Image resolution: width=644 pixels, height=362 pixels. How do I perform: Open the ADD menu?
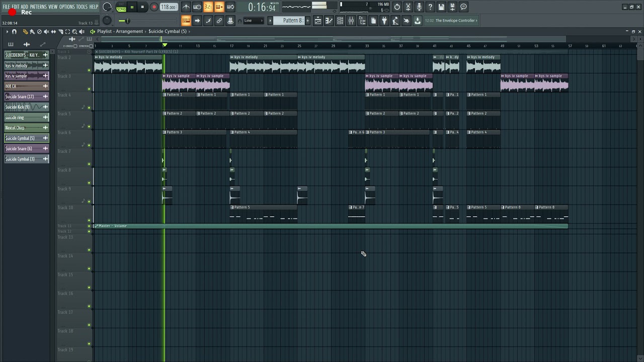[x=24, y=7]
